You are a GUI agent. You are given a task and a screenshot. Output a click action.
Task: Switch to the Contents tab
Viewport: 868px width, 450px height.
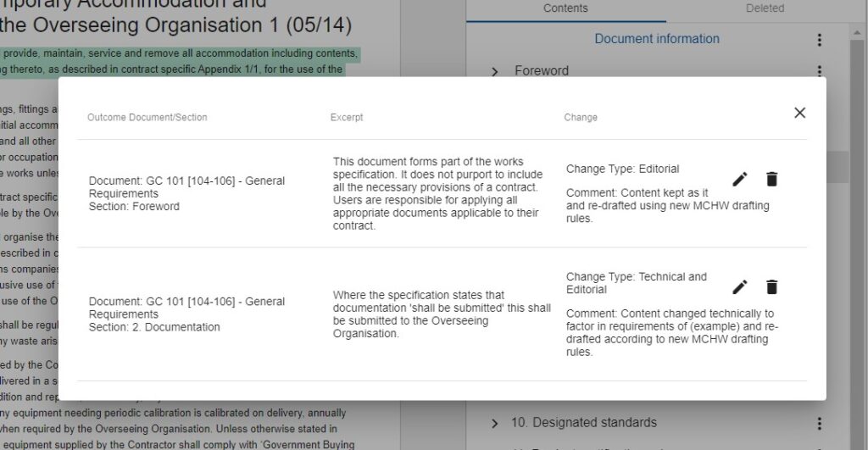click(x=565, y=8)
